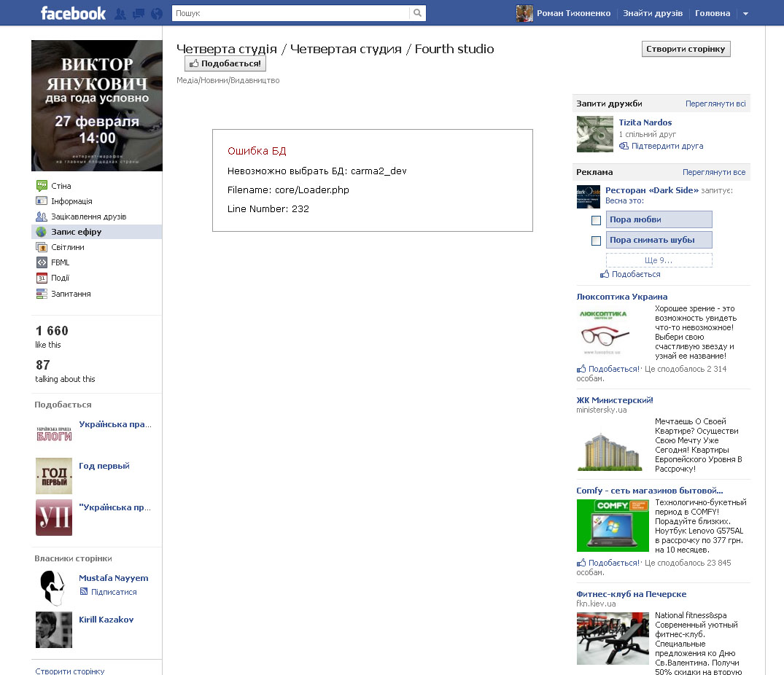Viewport: 784px width, 675px height.
Task: Open the Інформація icon in sidebar
Action: (x=42, y=201)
